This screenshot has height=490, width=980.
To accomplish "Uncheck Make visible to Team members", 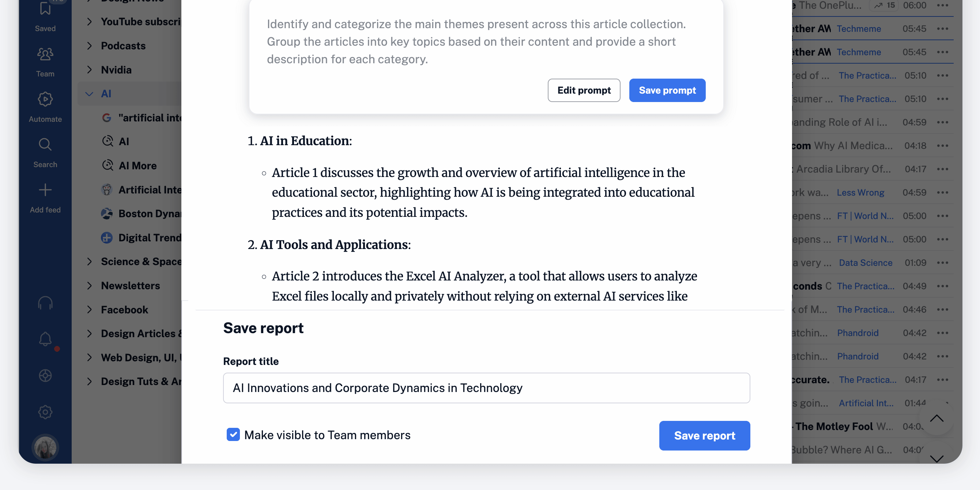I will (x=233, y=434).
